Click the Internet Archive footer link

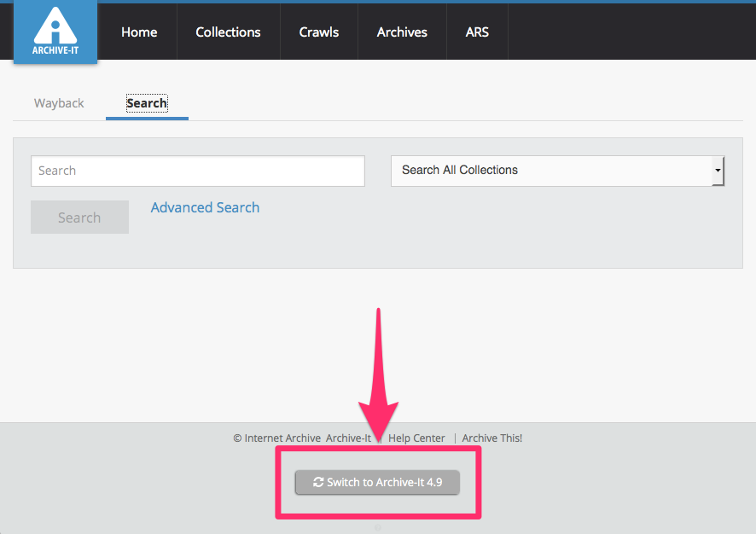tap(282, 438)
